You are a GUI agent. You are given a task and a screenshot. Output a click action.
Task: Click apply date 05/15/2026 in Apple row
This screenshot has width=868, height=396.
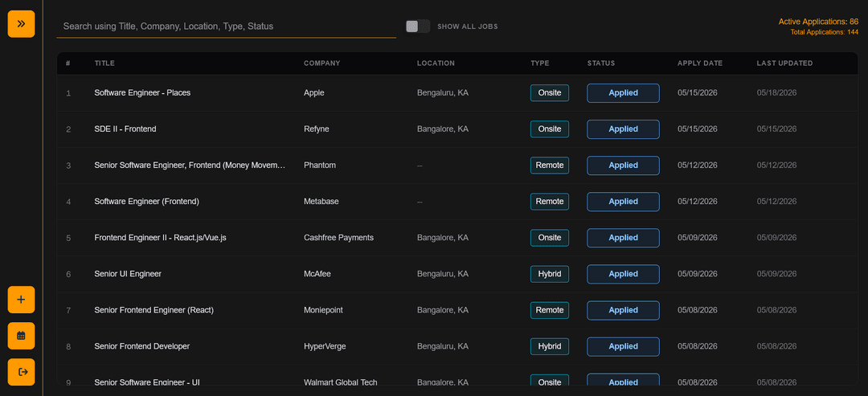pyautogui.click(x=698, y=93)
